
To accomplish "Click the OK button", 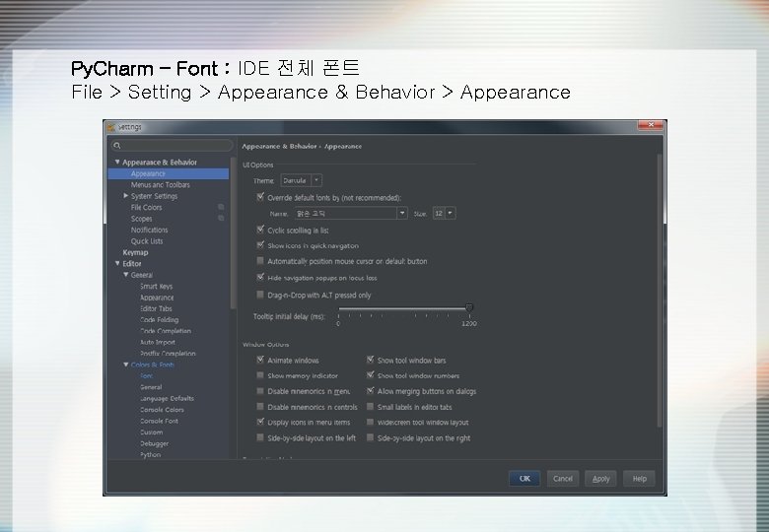I will tap(524, 479).
